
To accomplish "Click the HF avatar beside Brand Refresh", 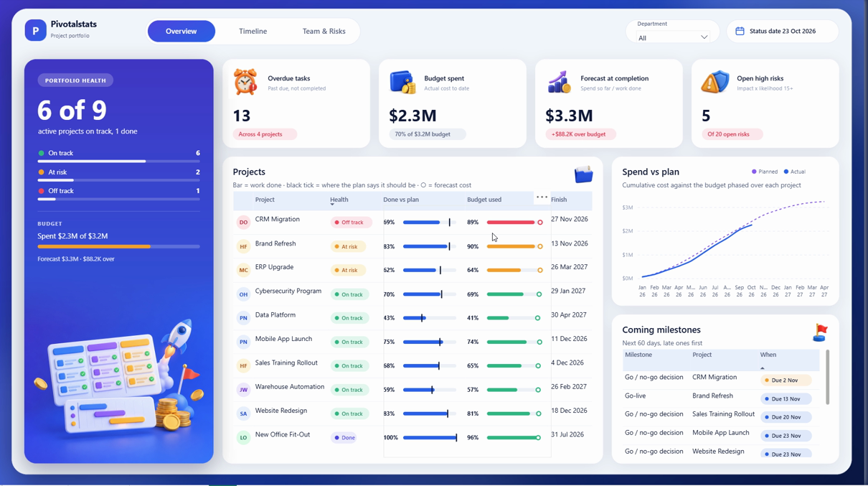I will coord(243,246).
